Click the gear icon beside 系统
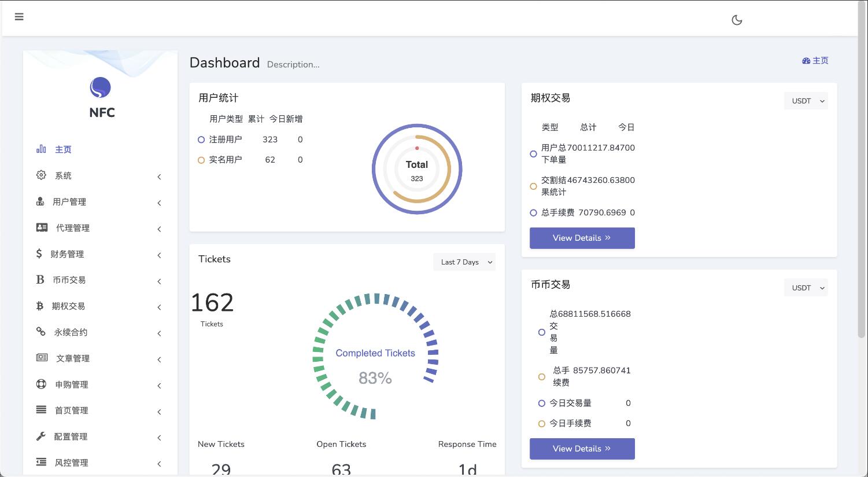This screenshot has width=868, height=477. click(x=41, y=175)
